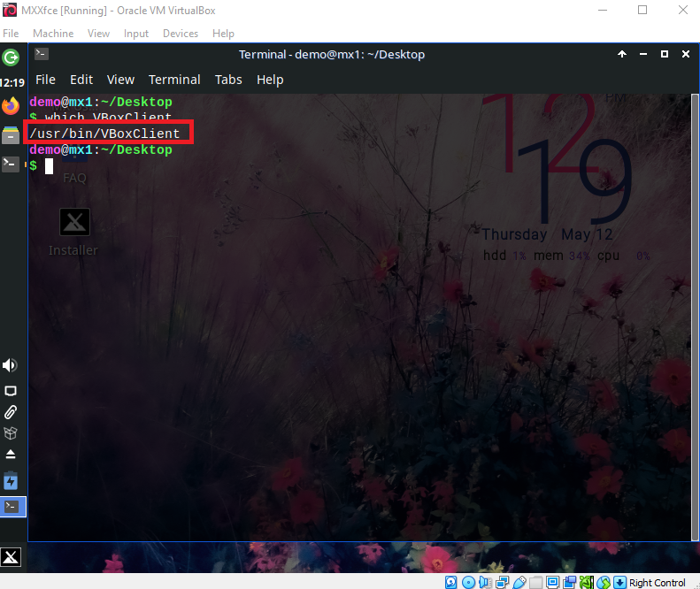
Task: Click the VirtualBox shared folders status icon
Action: tap(536, 582)
